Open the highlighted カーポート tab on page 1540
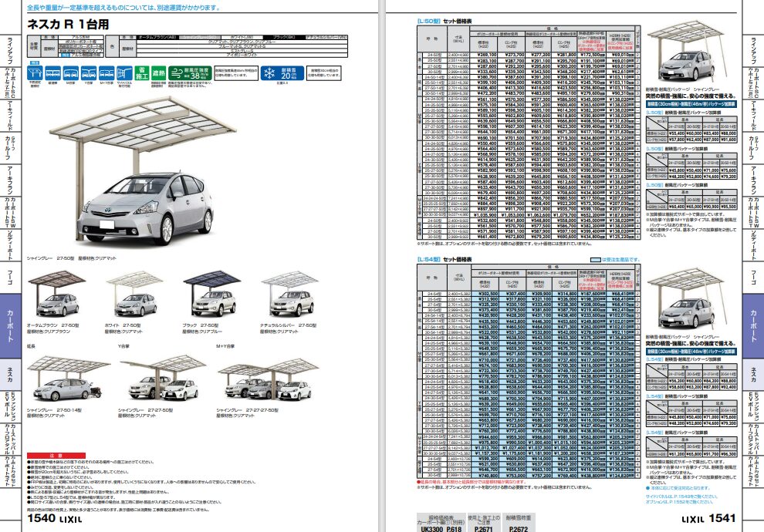 10,325
